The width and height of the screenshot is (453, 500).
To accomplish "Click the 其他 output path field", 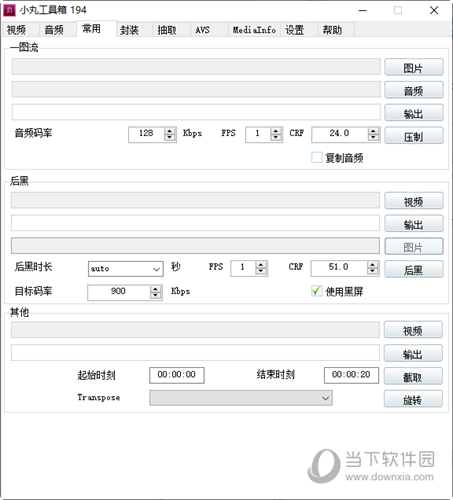I will (x=195, y=353).
